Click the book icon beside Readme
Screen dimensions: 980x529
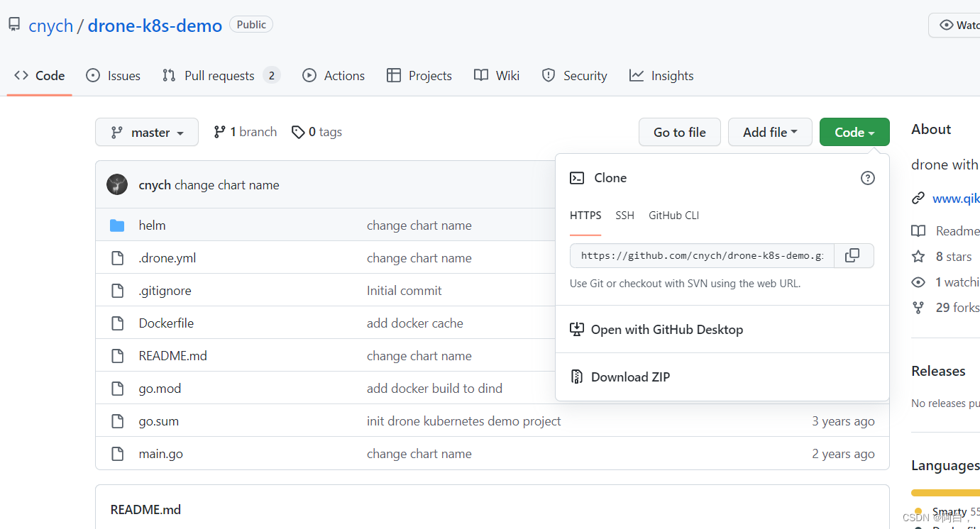[918, 231]
